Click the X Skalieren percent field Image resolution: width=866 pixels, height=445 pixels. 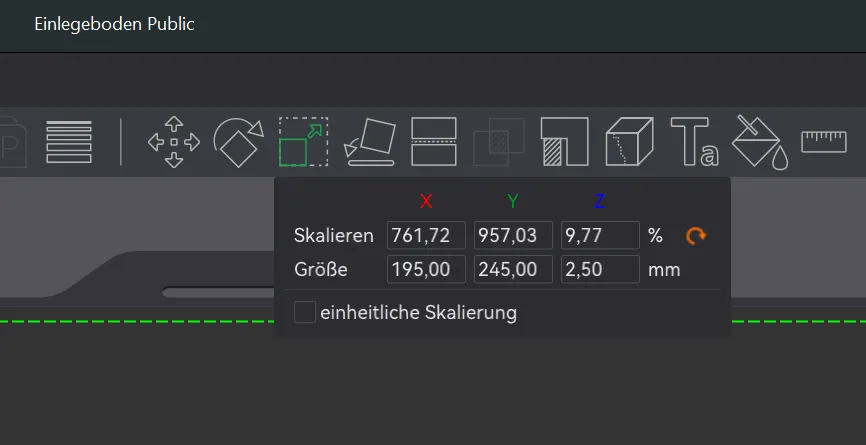click(x=426, y=236)
